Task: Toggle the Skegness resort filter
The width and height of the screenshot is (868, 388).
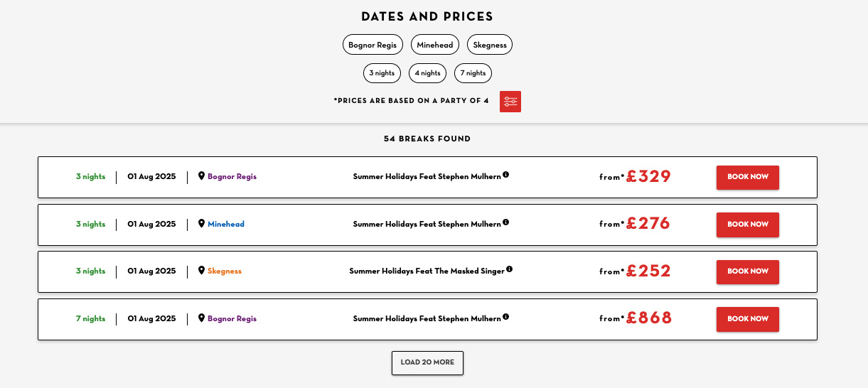Action: (x=490, y=45)
